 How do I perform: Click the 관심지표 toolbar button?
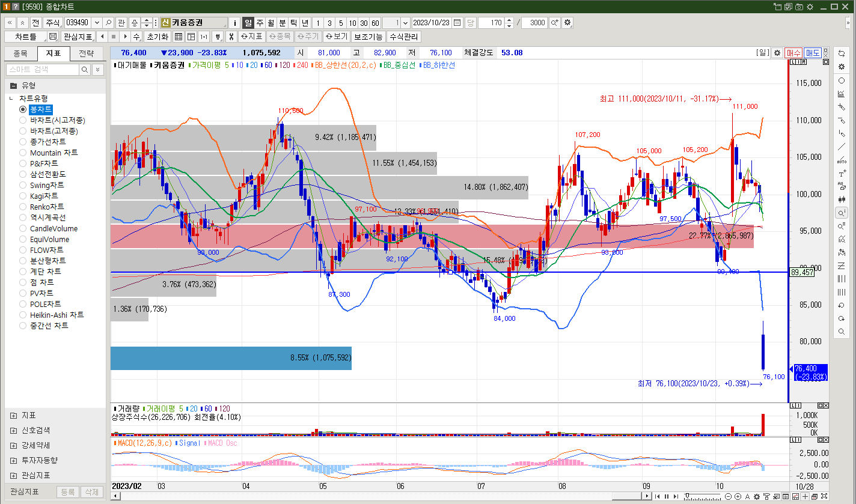(78, 37)
